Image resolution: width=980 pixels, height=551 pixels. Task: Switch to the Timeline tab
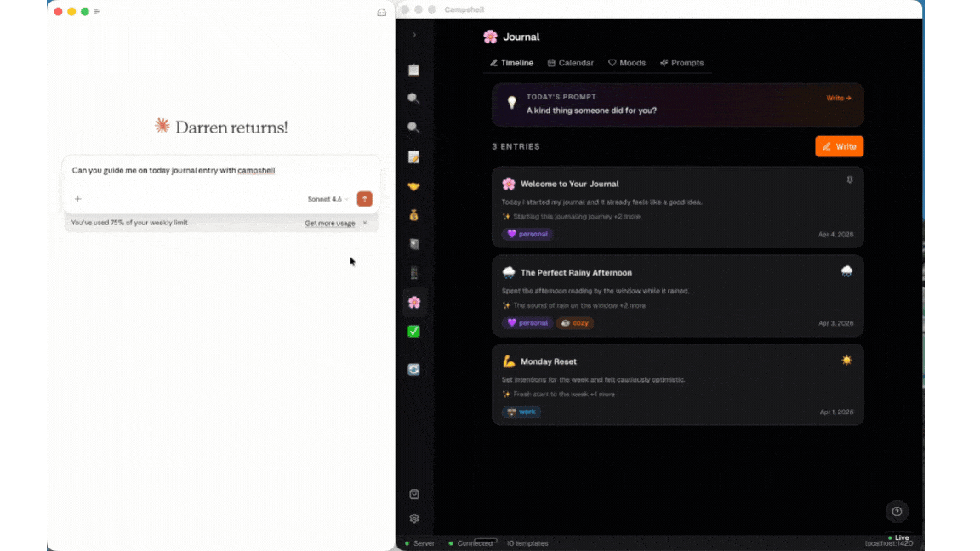click(511, 63)
